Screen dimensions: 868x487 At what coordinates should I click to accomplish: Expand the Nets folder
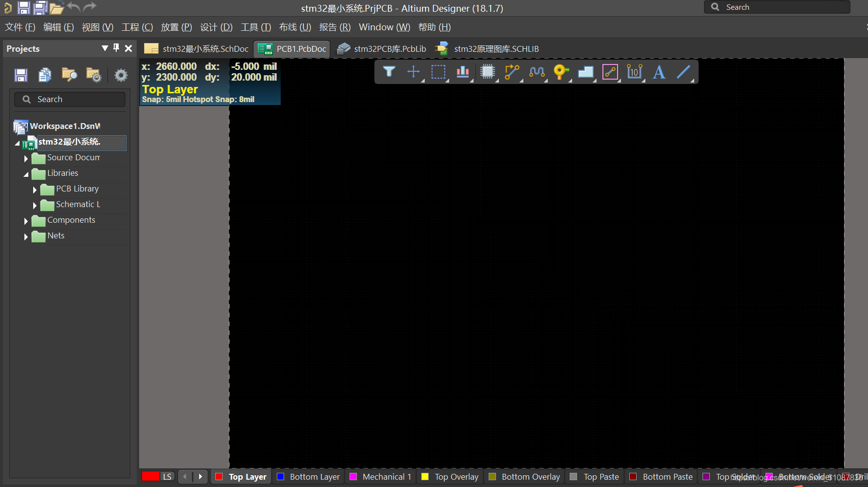click(x=26, y=236)
